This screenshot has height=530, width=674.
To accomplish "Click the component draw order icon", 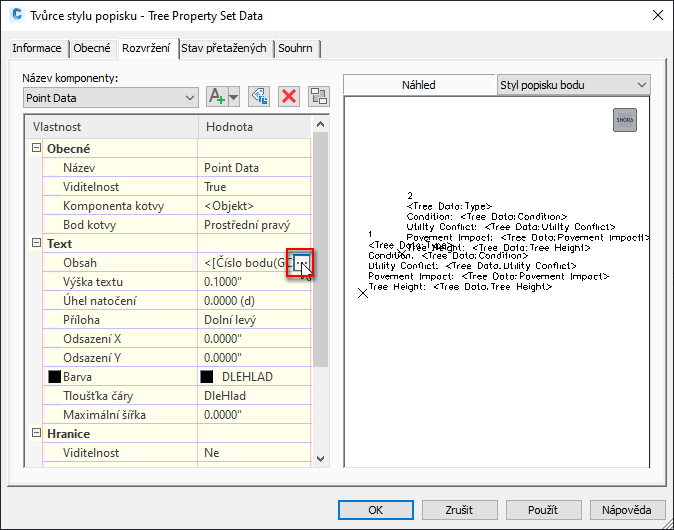I will [x=319, y=96].
